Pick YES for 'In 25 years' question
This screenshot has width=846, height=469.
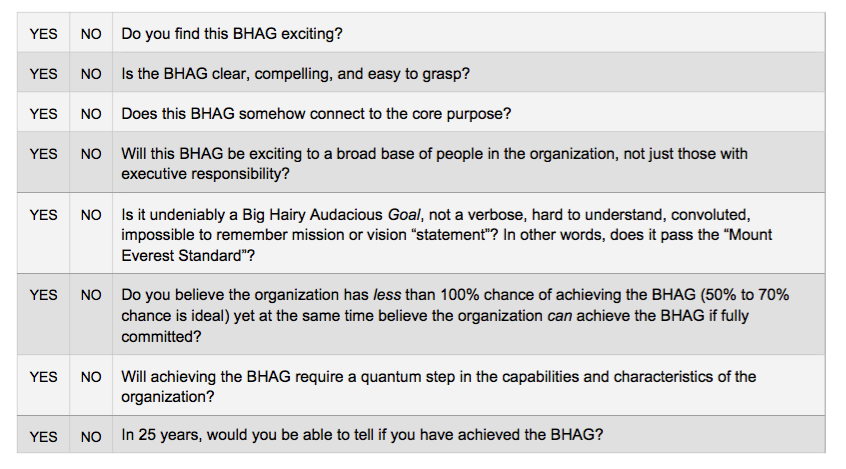[43, 436]
